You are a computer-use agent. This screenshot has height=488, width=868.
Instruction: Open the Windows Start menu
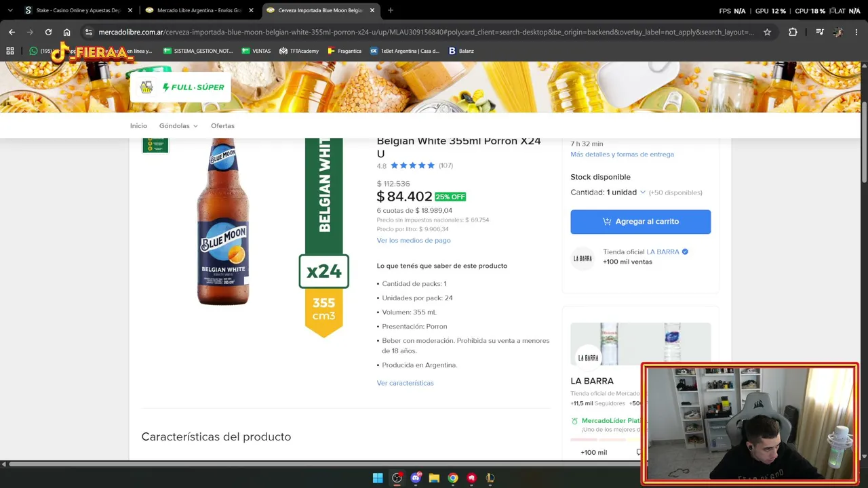coord(378,478)
